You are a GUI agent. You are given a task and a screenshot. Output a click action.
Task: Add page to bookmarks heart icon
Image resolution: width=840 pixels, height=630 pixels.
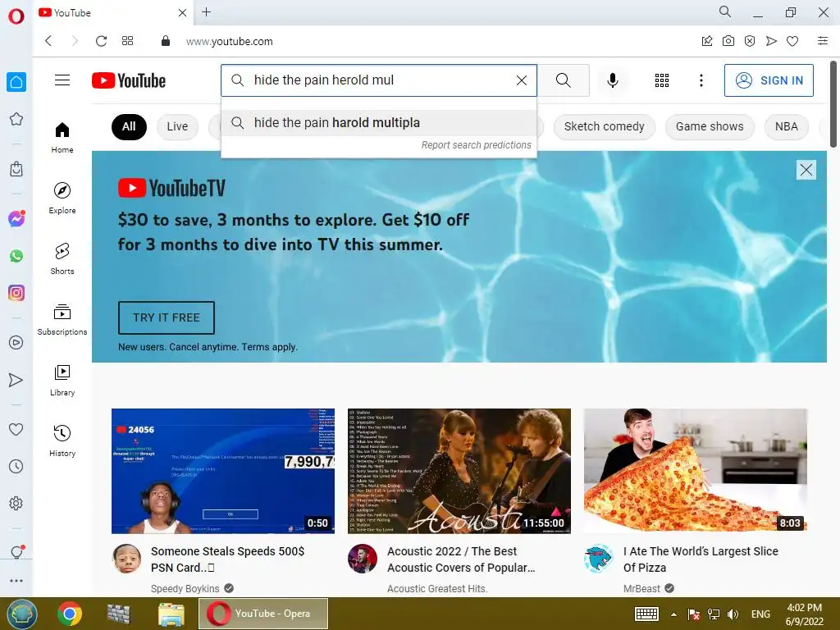[x=792, y=41]
